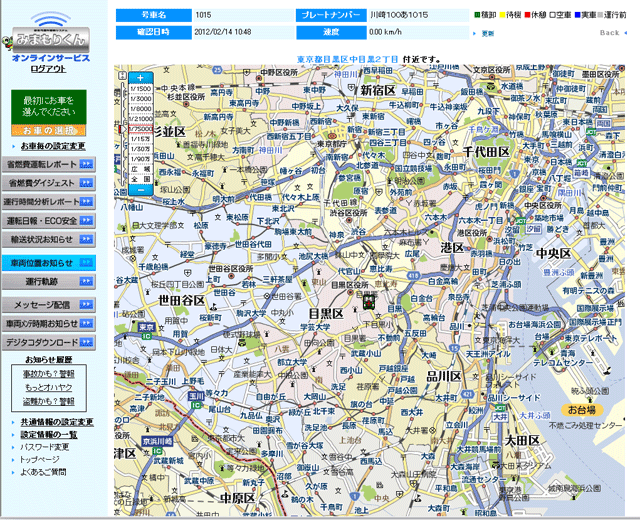Screen dimensions: 640x520
Task: Open 設定情報の一覧 link
Action: (x=49, y=435)
